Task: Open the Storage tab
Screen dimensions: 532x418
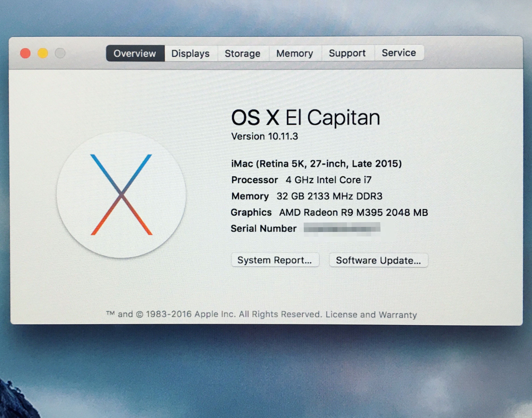Action: click(x=243, y=53)
